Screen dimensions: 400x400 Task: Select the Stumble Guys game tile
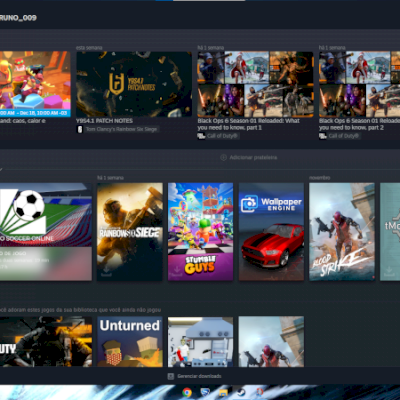coord(201,232)
